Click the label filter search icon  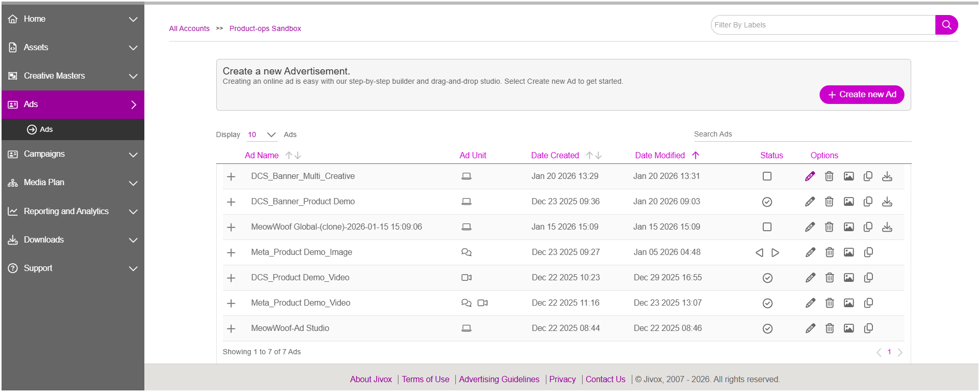[946, 25]
